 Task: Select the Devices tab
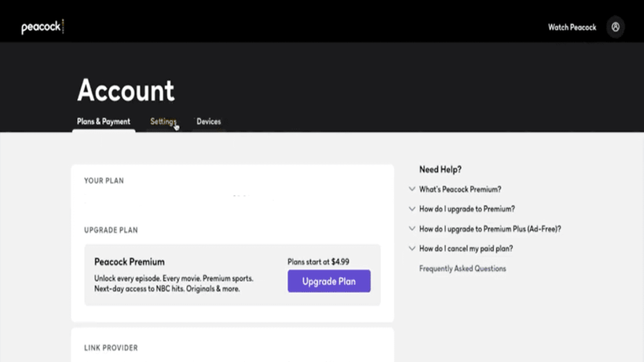coord(208,121)
